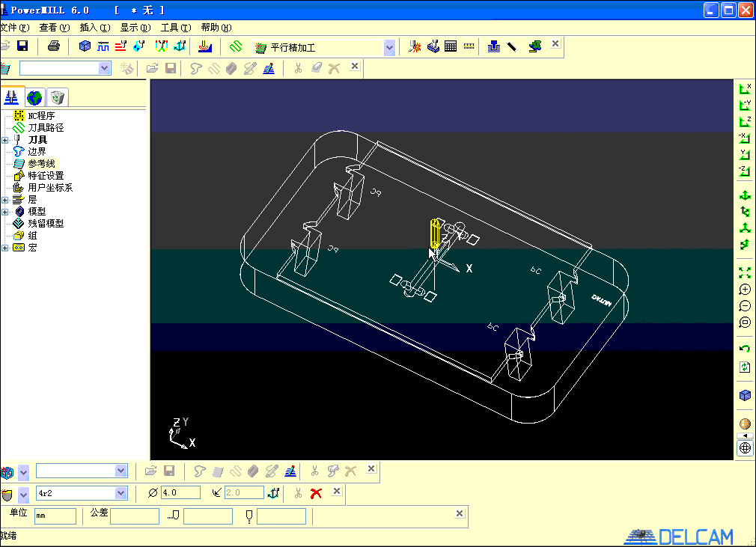Select 刀具路径 in the explorer tree
The image size is (756, 547).
click(x=46, y=128)
